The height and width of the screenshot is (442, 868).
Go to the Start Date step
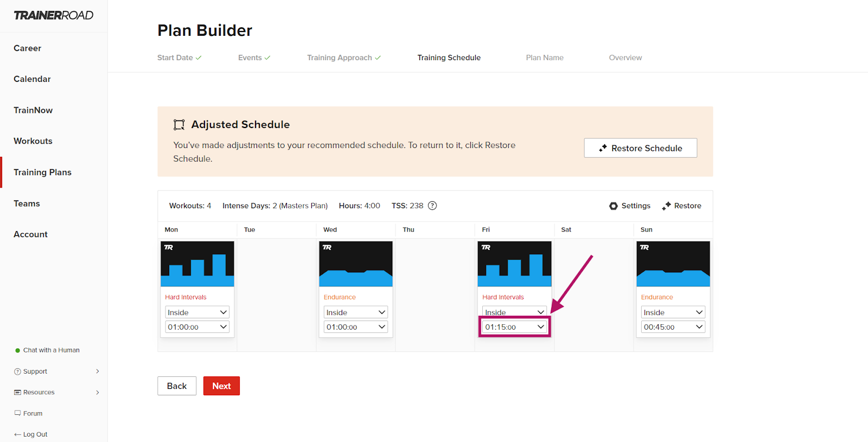tap(175, 57)
